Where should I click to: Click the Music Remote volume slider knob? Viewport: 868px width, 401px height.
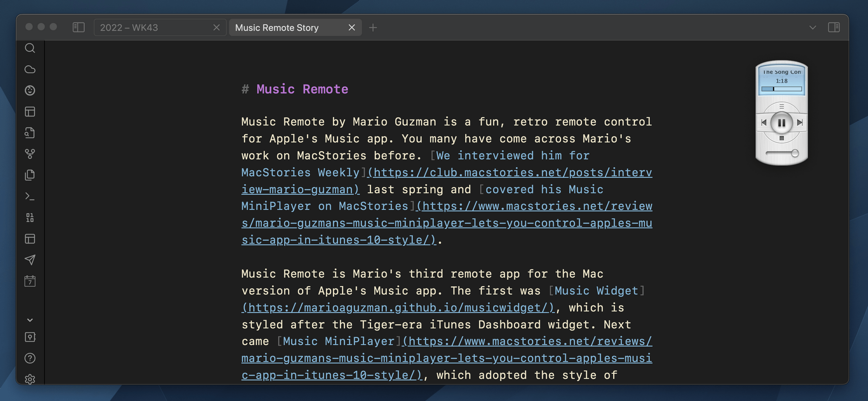pos(795,153)
